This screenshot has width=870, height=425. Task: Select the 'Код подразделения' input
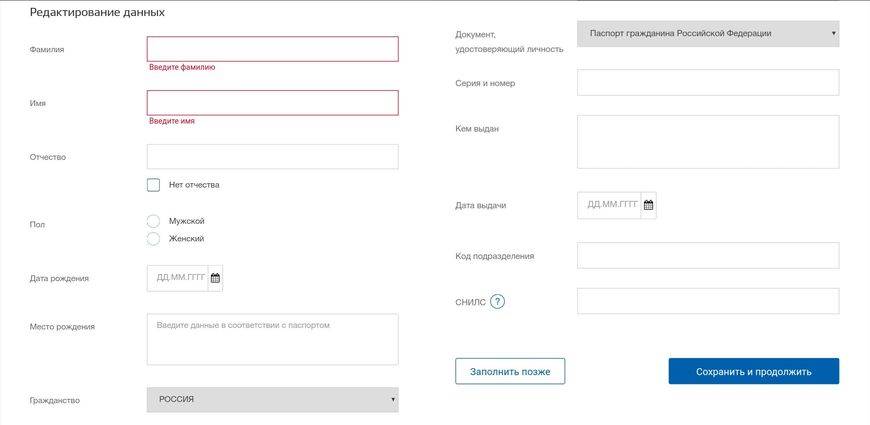coord(707,255)
